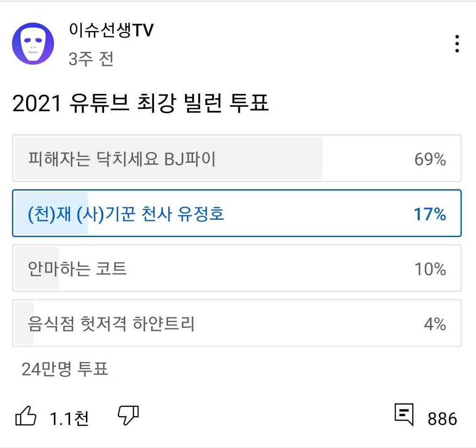Click the 이슈선생TV masked-face channel avatar
Screen dimensions: 476x448
[33, 43]
